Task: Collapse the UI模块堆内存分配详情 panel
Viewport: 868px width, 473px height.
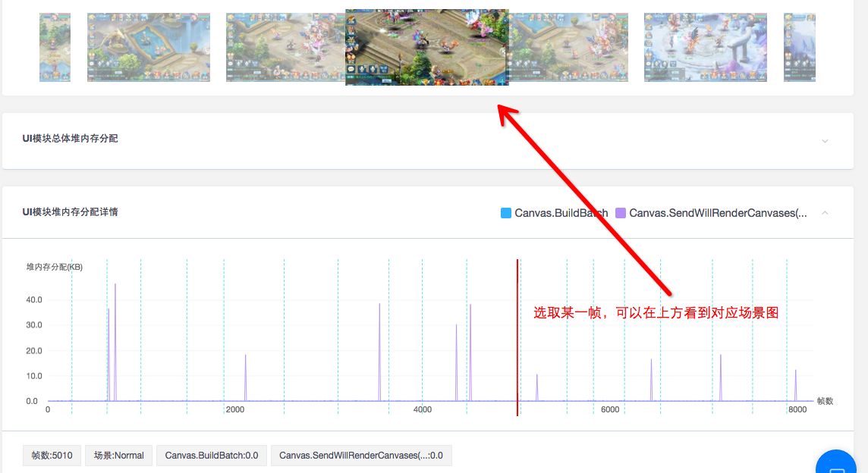Action: pyautogui.click(x=825, y=213)
